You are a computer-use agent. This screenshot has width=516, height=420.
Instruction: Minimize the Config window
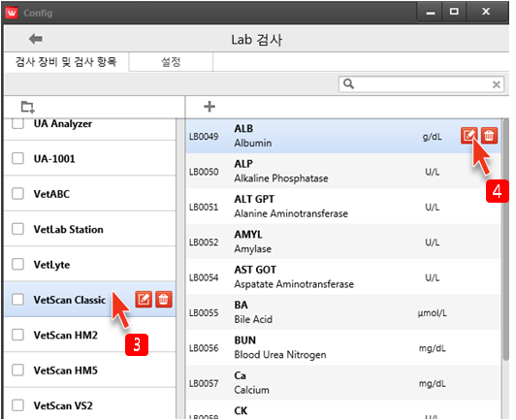pos(431,13)
